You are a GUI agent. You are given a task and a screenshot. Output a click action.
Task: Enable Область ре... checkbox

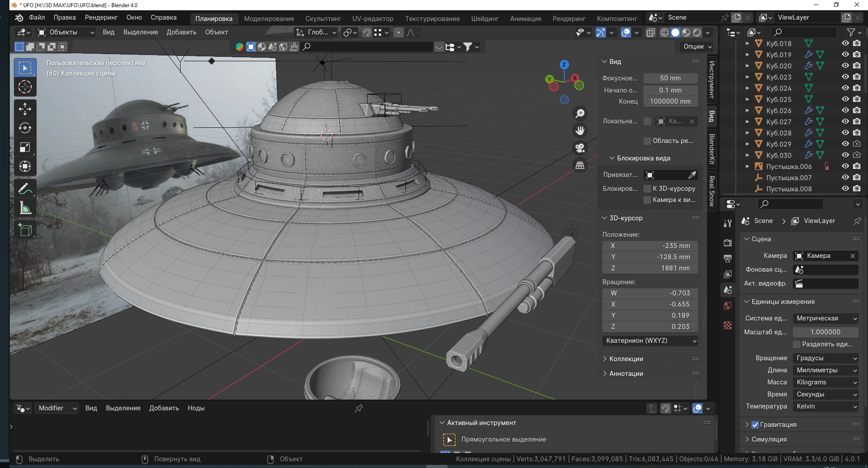[x=647, y=141]
